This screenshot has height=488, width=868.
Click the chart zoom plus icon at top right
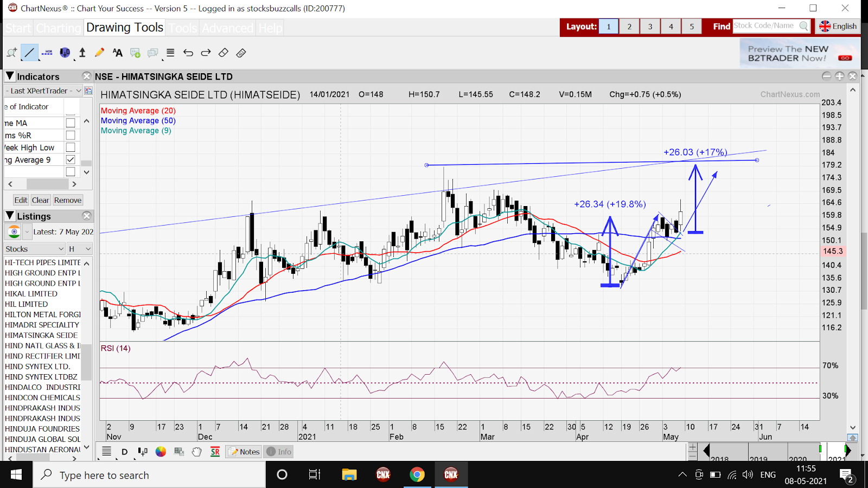(x=839, y=76)
